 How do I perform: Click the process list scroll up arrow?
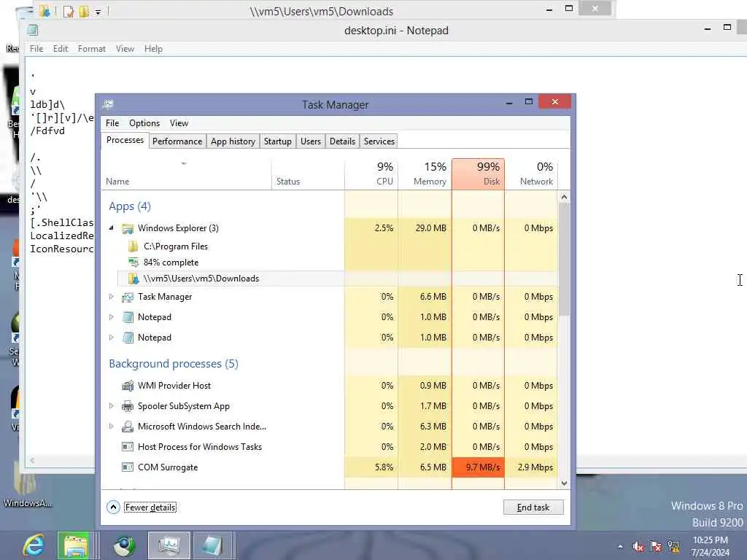point(564,197)
